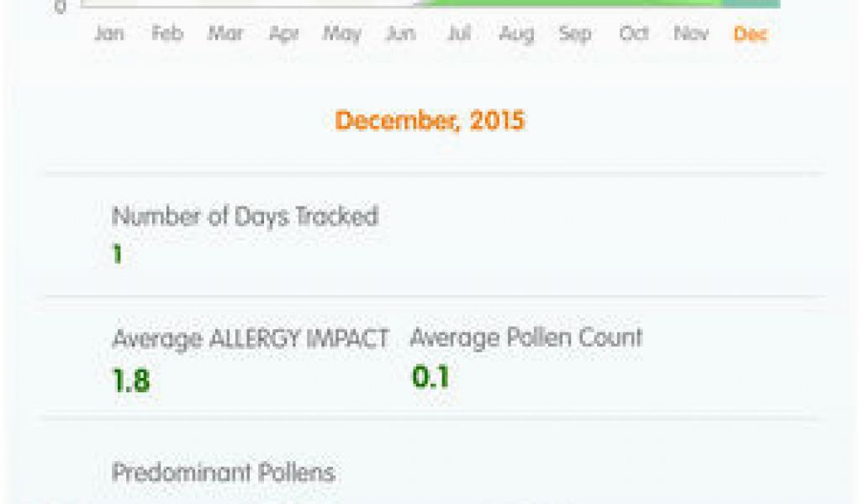Image resolution: width=861 pixels, height=504 pixels.
Task: Click the December, 2015 heading
Action: coord(430,121)
